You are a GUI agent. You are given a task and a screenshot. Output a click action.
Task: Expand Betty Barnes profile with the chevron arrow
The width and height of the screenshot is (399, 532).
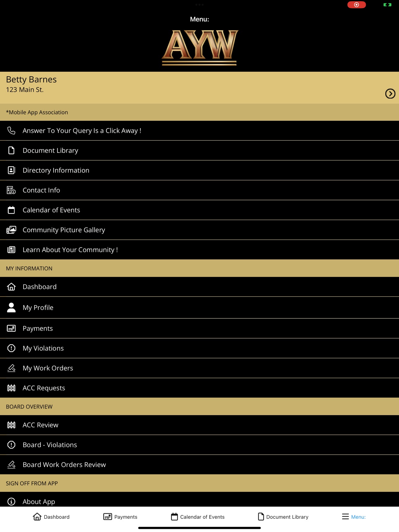[x=390, y=93]
